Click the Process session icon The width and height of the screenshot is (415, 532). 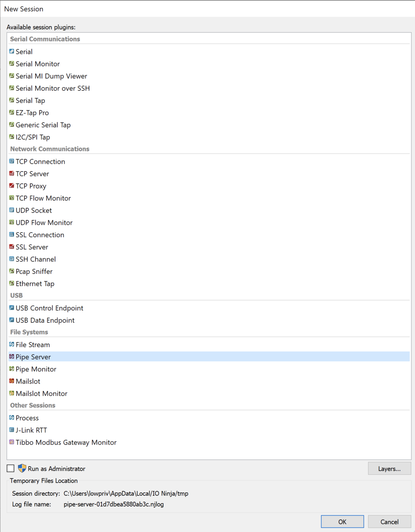coord(12,418)
